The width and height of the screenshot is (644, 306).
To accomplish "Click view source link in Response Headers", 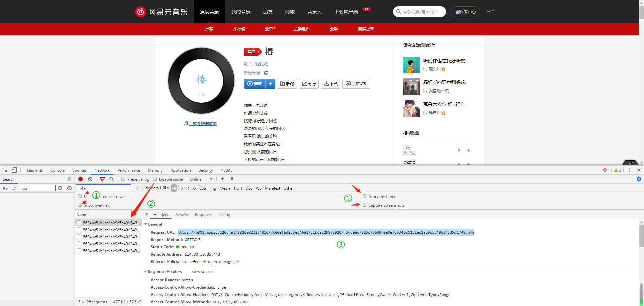I will pos(202,272).
